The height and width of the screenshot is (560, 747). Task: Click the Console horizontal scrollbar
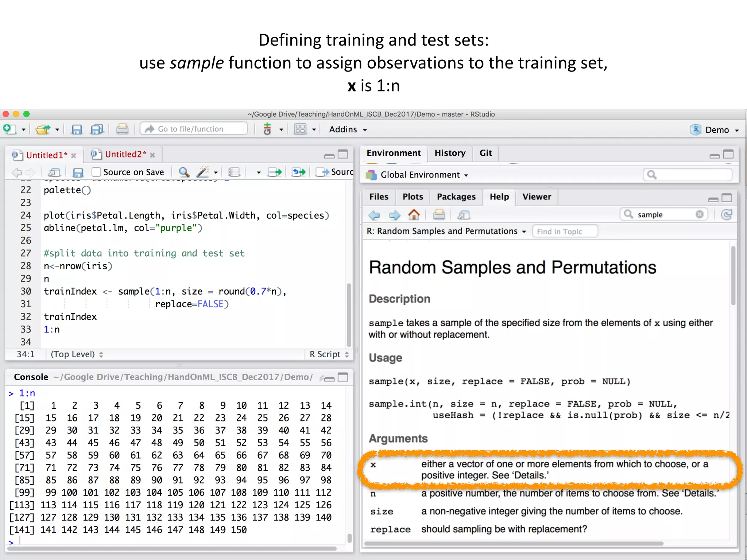point(172,548)
